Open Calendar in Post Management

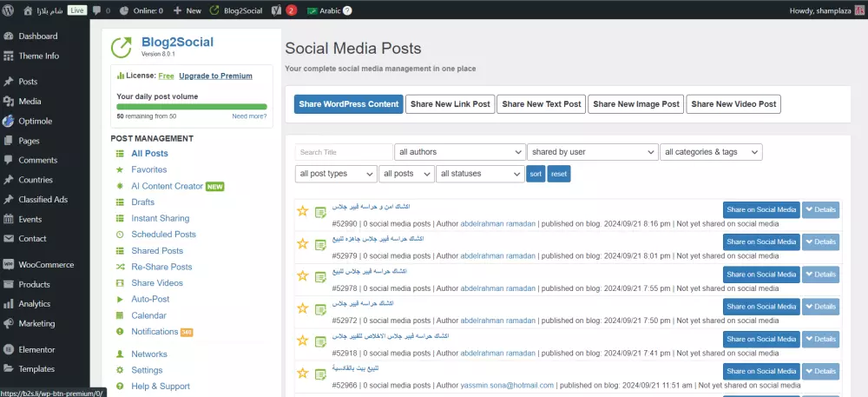(x=148, y=315)
